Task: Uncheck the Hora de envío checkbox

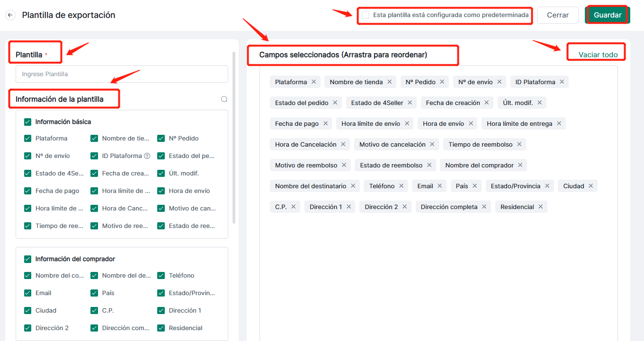Action: (161, 191)
